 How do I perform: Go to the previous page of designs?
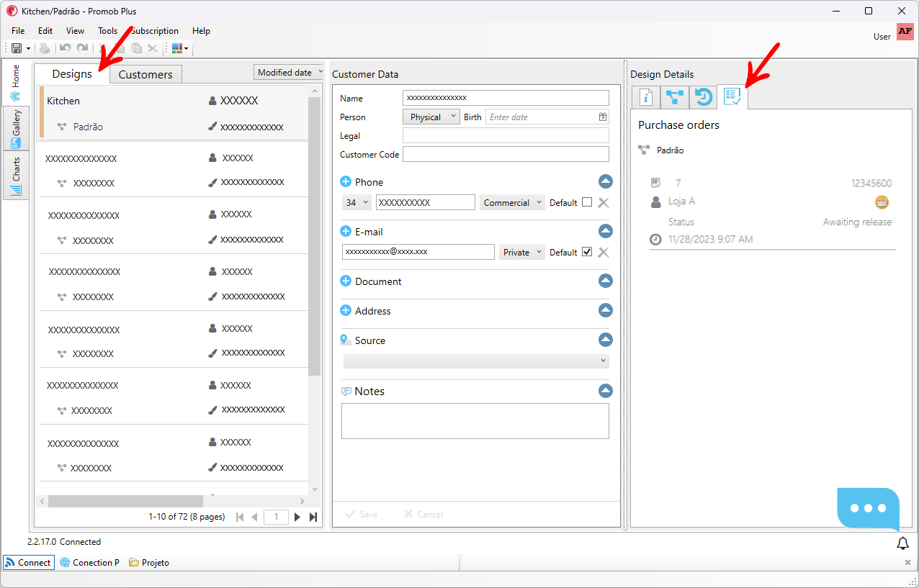254,517
